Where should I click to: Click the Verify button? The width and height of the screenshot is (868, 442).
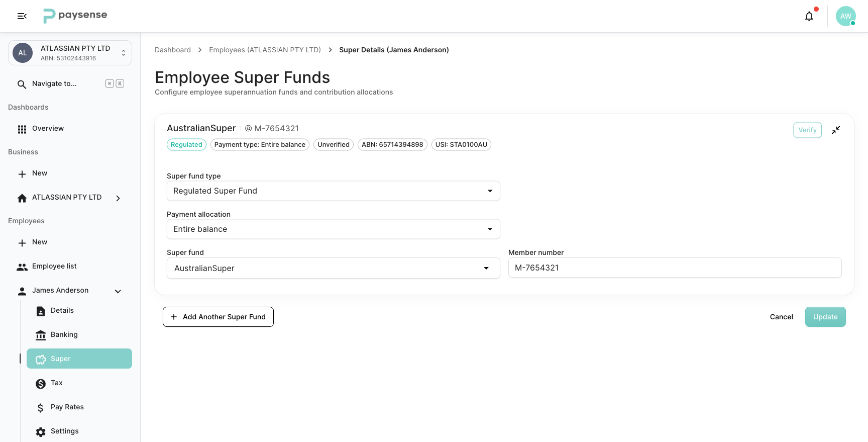(807, 130)
